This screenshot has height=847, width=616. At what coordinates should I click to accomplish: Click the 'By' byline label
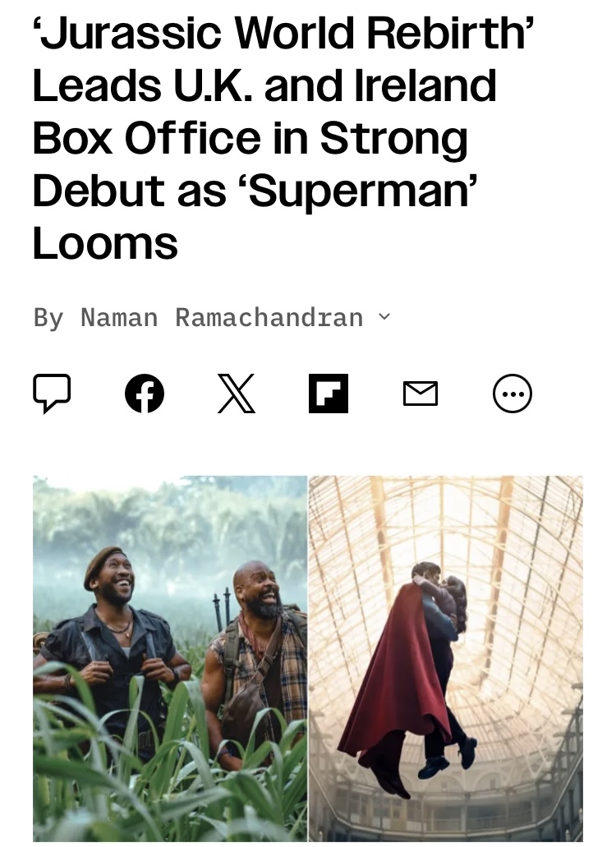(x=48, y=318)
